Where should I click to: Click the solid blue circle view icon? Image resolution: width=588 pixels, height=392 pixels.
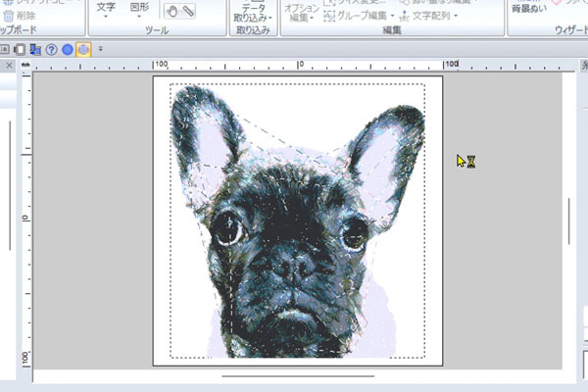[x=68, y=50]
